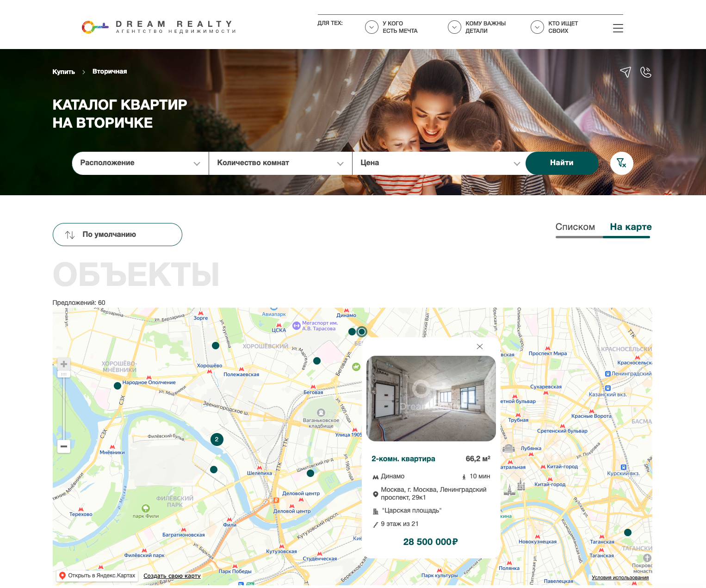Viewport: 706px width, 588px height.
Task: Zoom out on the map
Action: [x=64, y=446]
